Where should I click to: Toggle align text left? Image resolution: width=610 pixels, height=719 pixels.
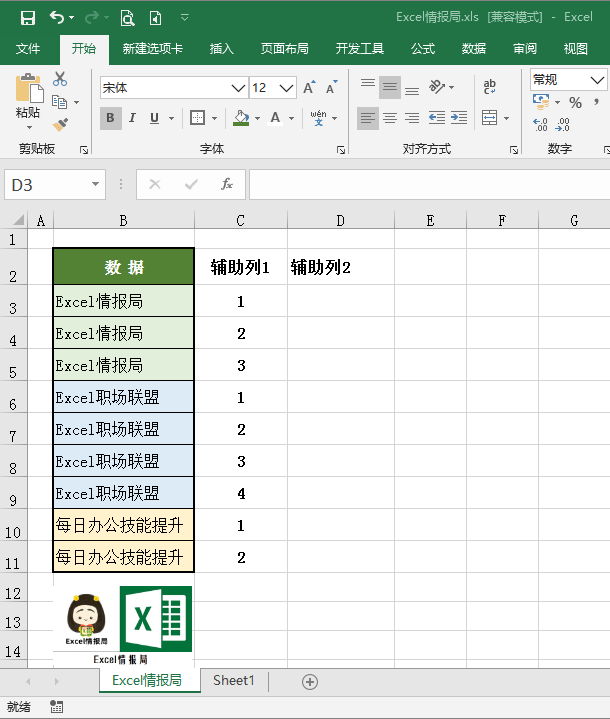(368, 118)
